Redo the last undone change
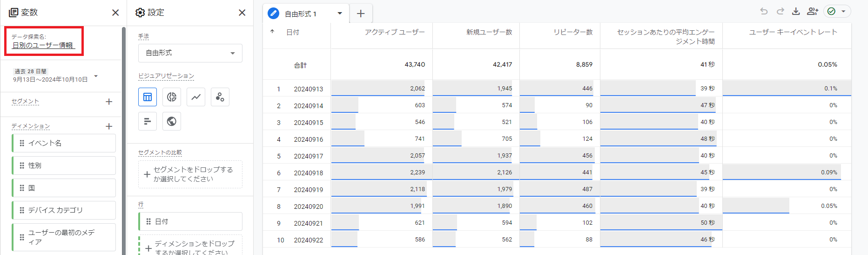868x255 pixels. [x=780, y=11]
